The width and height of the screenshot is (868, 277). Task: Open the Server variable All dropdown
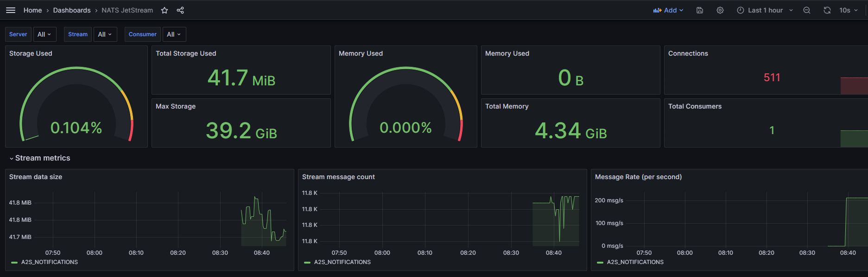click(x=44, y=34)
